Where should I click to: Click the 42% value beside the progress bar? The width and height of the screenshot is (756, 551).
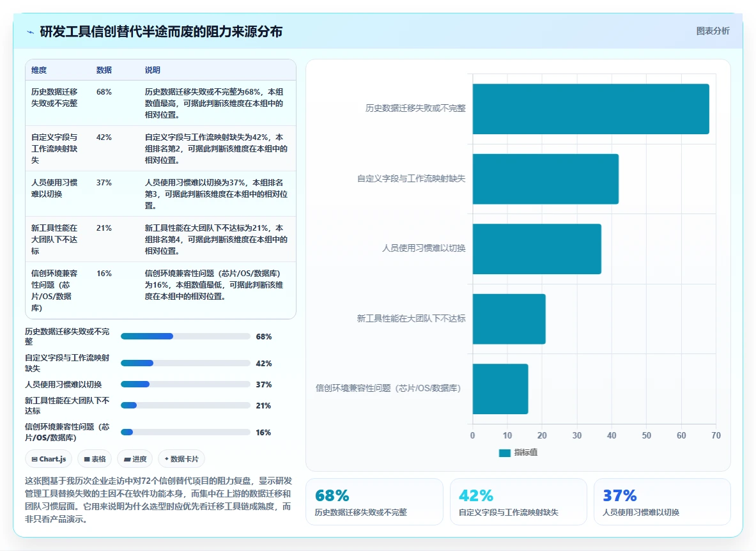tap(264, 363)
